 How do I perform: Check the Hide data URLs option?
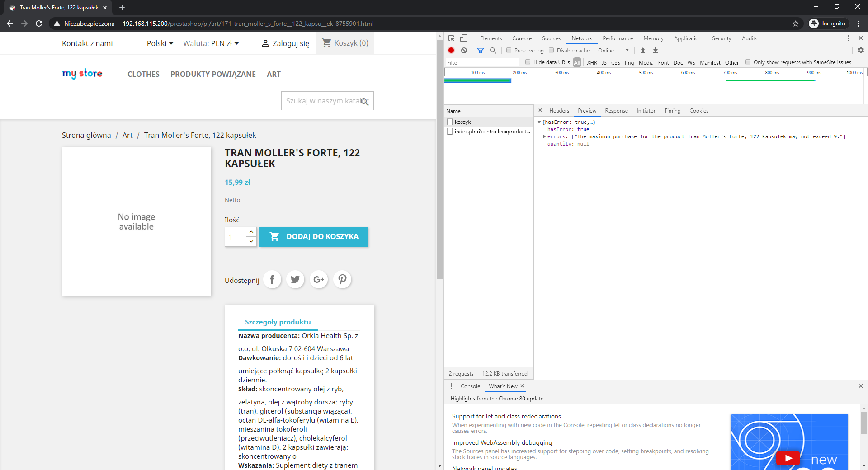point(528,62)
